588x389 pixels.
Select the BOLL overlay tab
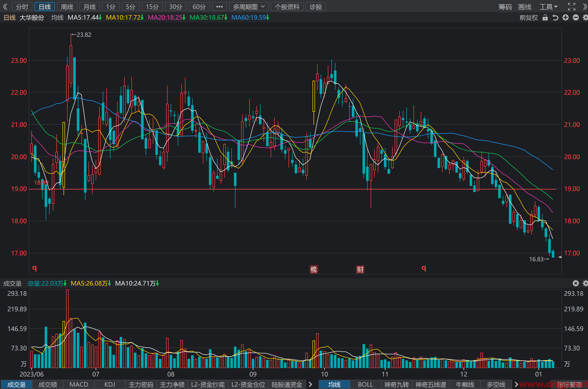point(365,384)
